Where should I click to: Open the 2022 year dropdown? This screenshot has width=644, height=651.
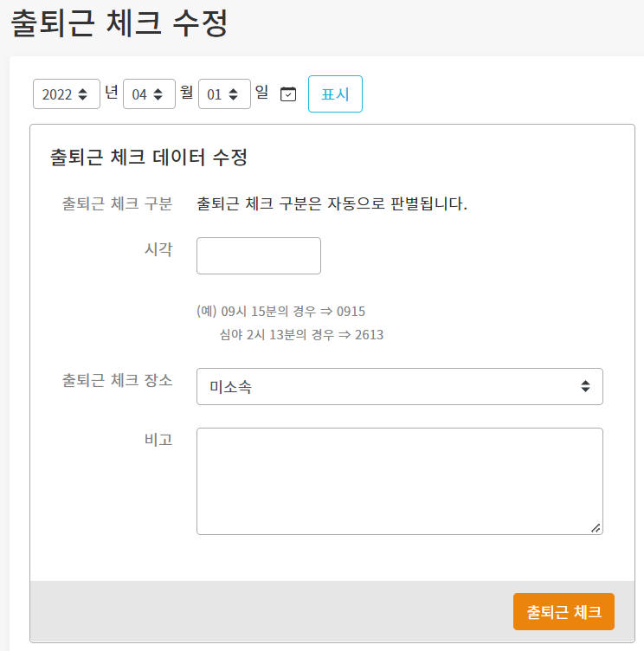tap(67, 94)
